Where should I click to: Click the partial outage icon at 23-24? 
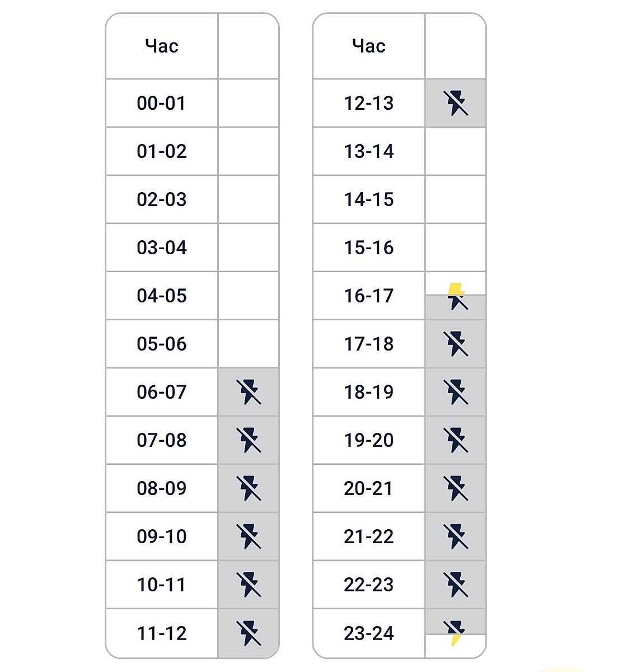[456, 632]
